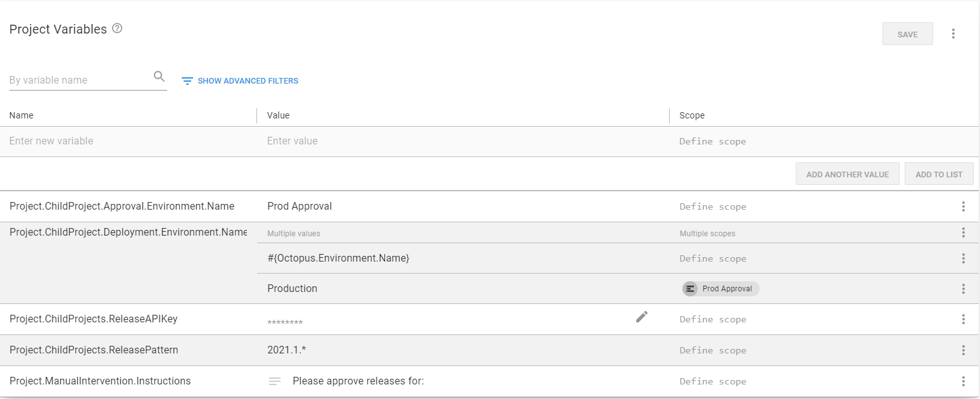The image size is (980, 399).
Task: Click the filter icon beside SHOW ADVANCED FILTERS
Action: click(x=187, y=80)
